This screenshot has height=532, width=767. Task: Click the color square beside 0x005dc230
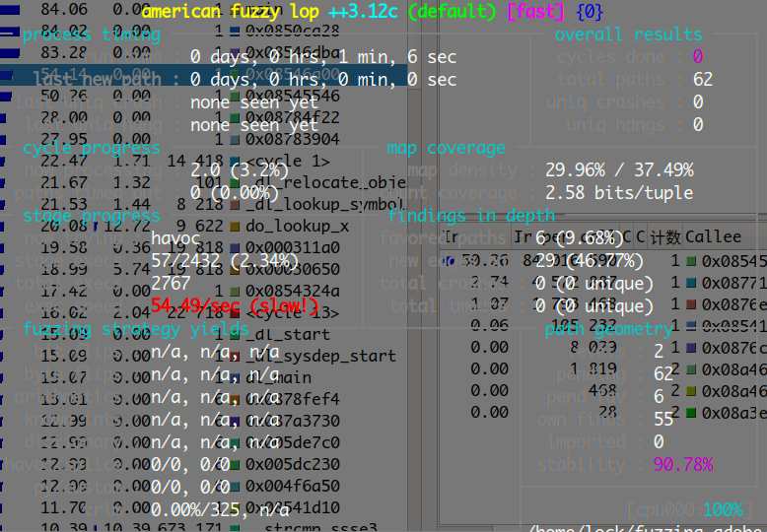pos(235,464)
